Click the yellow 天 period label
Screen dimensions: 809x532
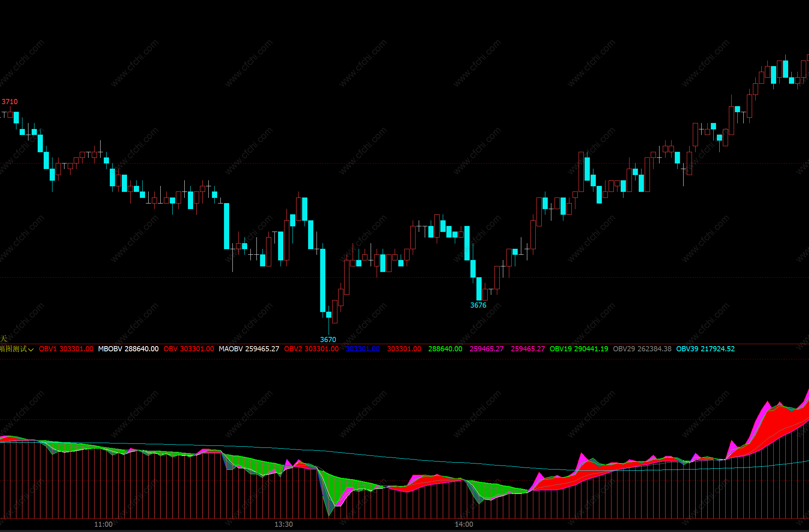(4, 339)
